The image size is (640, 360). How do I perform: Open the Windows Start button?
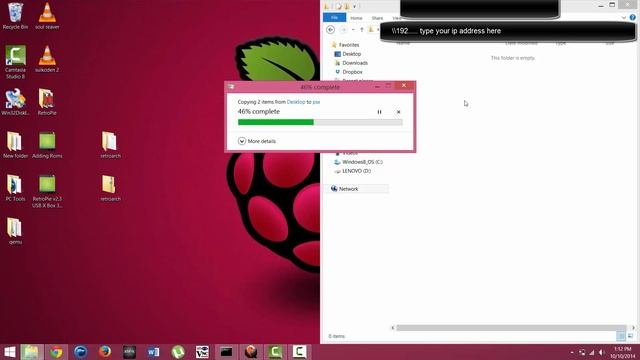9,352
